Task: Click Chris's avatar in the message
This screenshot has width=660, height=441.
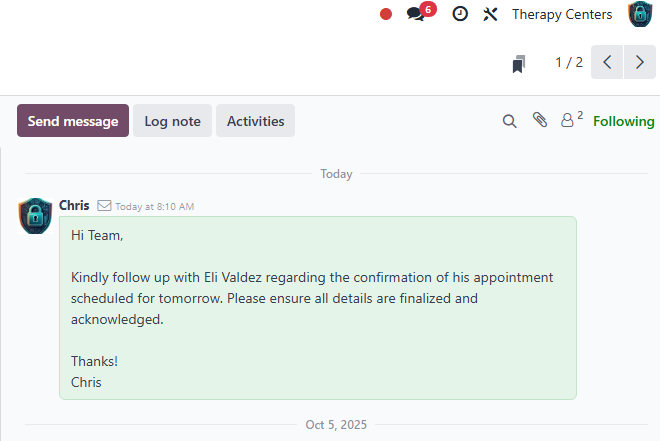Action: click(x=35, y=215)
